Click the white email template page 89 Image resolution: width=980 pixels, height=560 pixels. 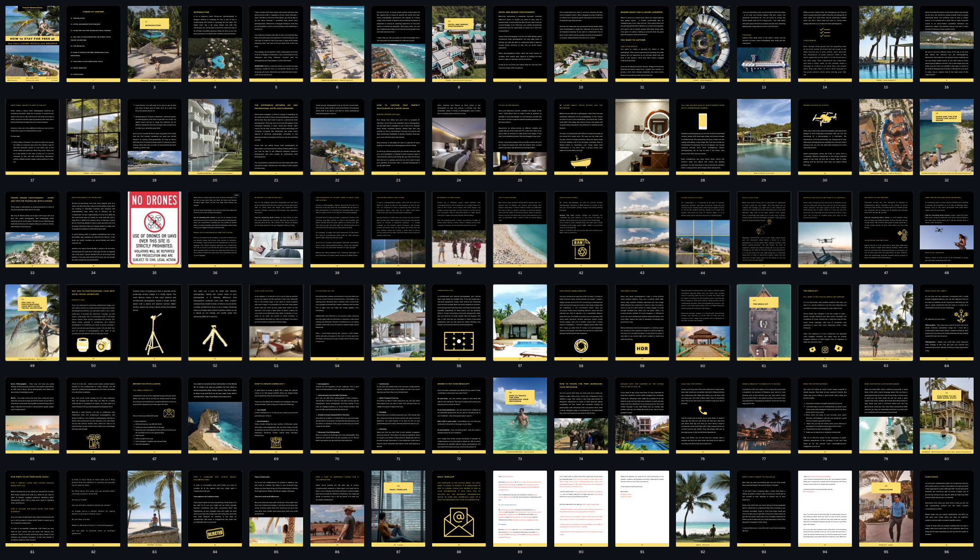tap(520, 508)
